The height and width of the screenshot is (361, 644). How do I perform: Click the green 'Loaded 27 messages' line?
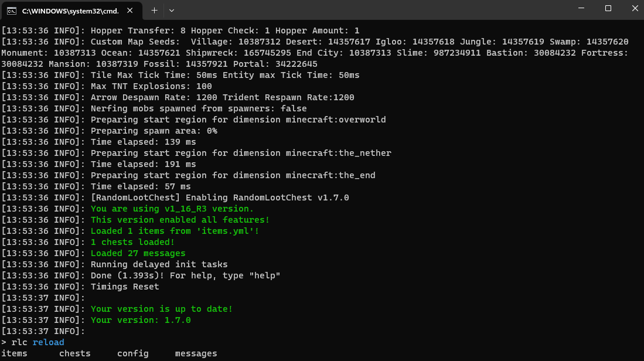coord(138,253)
